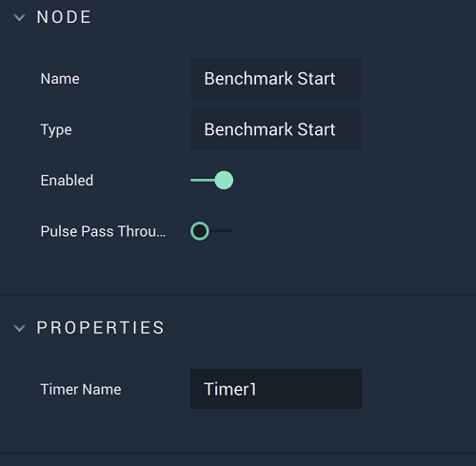Image resolution: width=476 pixels, height=466 pixels.
Task: Click the Type field showing Benchmark Start
Action: [276, 129]
